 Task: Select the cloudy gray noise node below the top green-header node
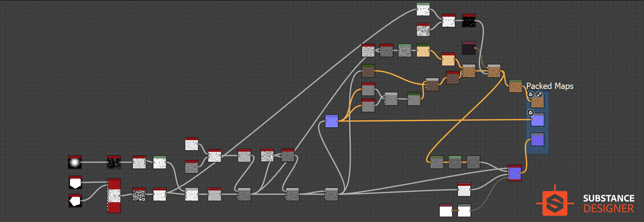tap(423, 30)
